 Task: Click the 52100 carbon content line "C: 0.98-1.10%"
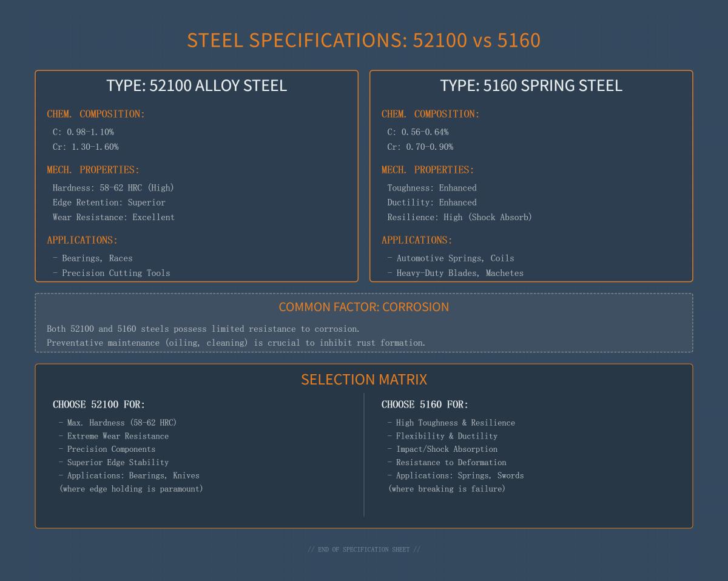click(x=83, y=132)
